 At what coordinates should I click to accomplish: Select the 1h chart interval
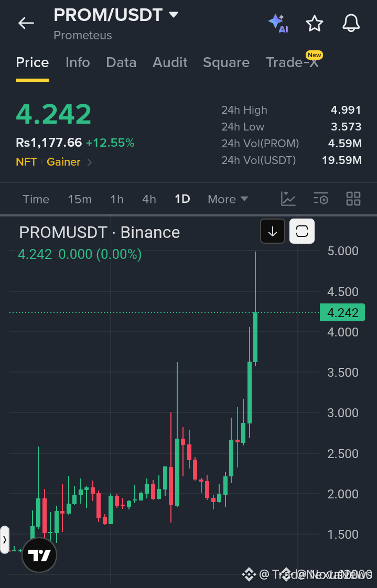117,199
